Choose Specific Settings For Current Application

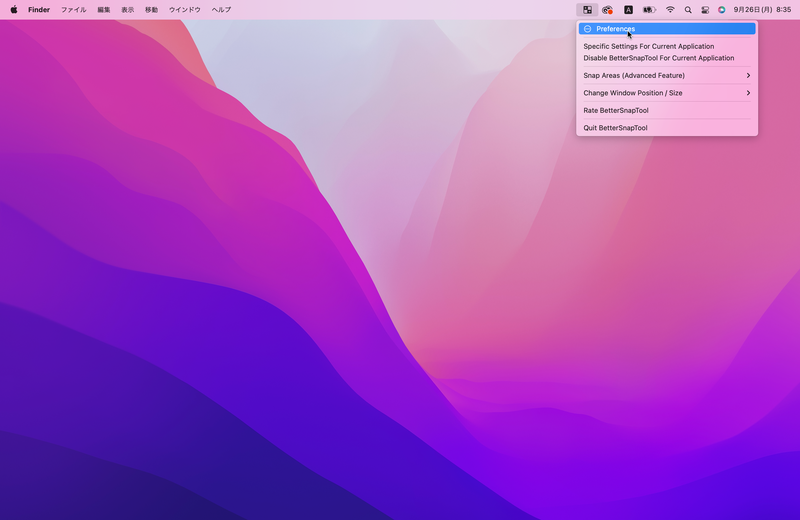click(667, 46)
